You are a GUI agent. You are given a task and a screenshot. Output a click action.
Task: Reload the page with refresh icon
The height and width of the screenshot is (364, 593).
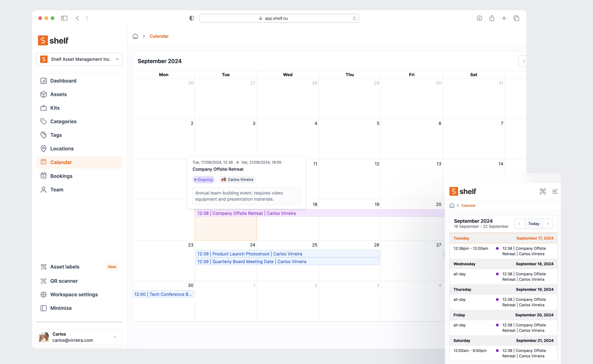click(354, 19)
